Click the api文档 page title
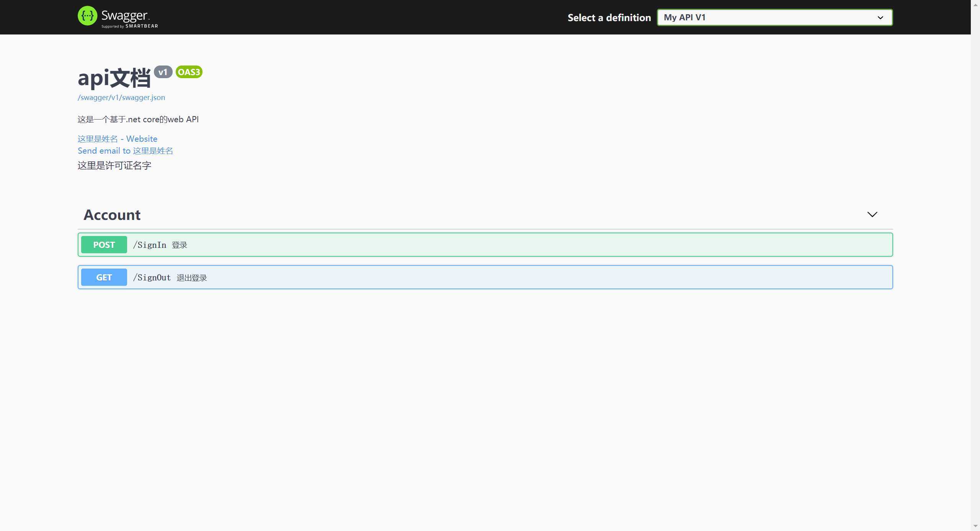The height and width of the screenshot is (531, 980). click(x=114, y=78)
